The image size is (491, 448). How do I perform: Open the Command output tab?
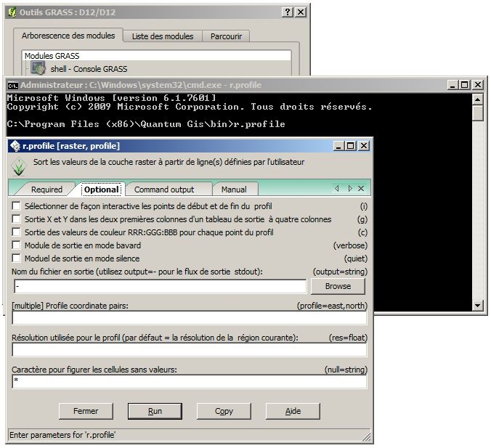(164, 190)
